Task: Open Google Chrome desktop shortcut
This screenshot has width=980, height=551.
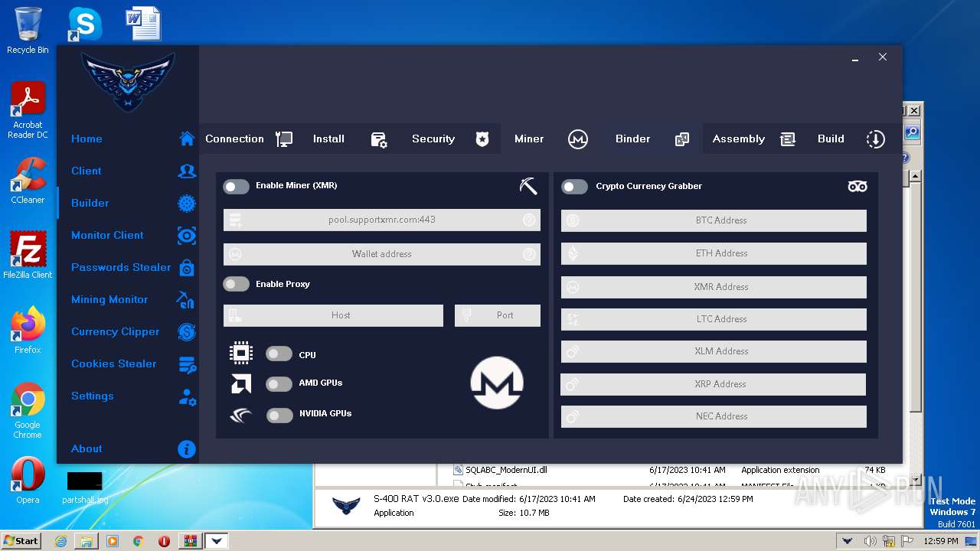Action: click(x=28, y=410)
